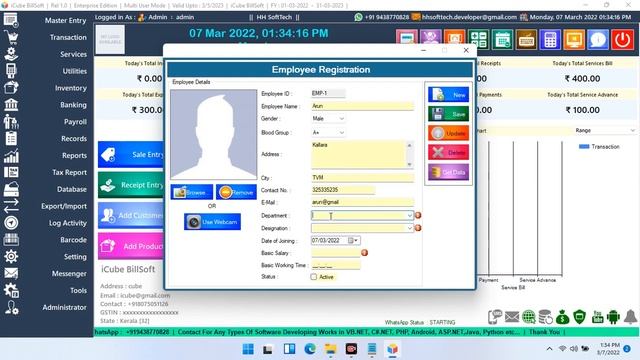Click the Update employee button
The width and height of the screenshot is (640, 360).
point(448,133)
